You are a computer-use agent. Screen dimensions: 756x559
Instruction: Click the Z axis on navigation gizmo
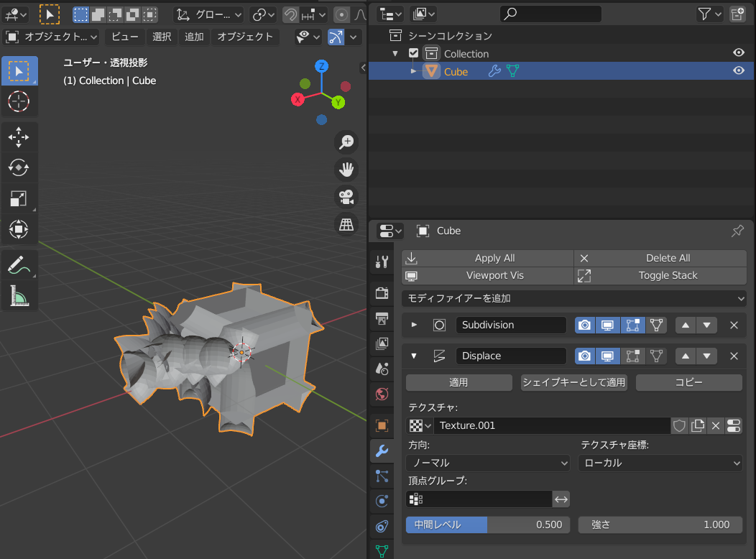(322, 66)
